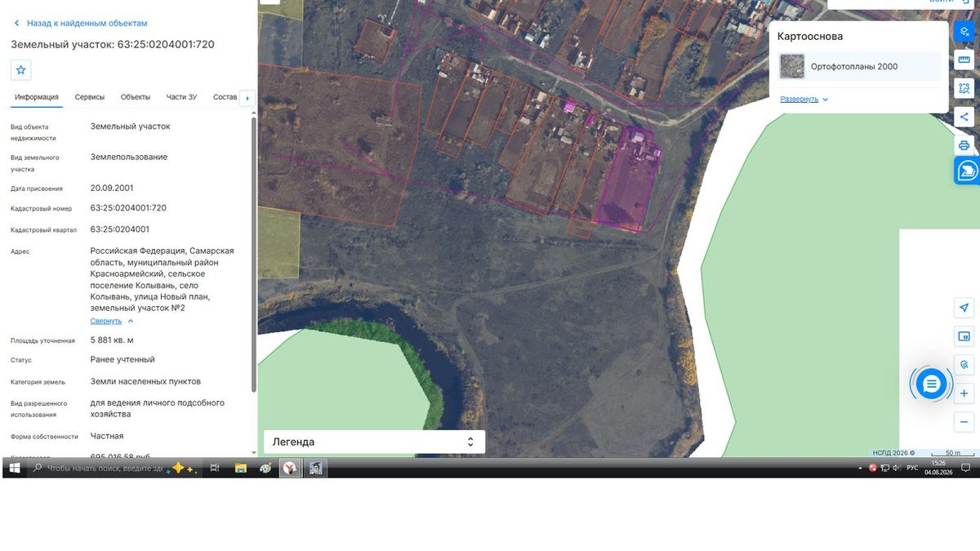Click the share map icon
This screenshot has width=980, height=551.
pos(964,117)
